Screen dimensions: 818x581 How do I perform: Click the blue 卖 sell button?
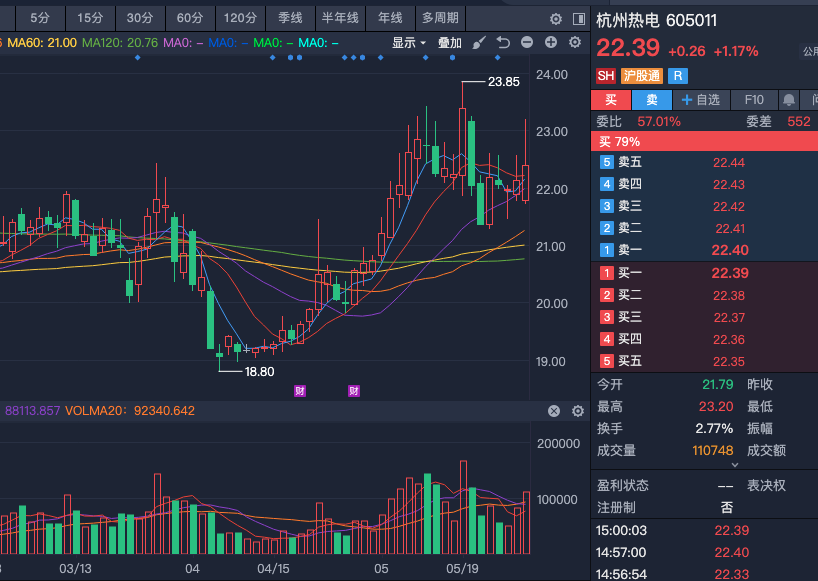click(x=652, y=100)
